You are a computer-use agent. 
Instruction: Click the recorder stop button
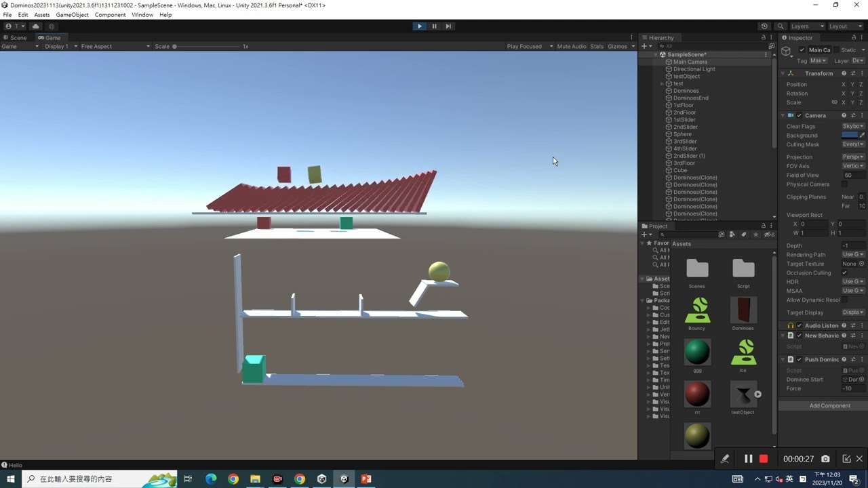coord(764,459)
